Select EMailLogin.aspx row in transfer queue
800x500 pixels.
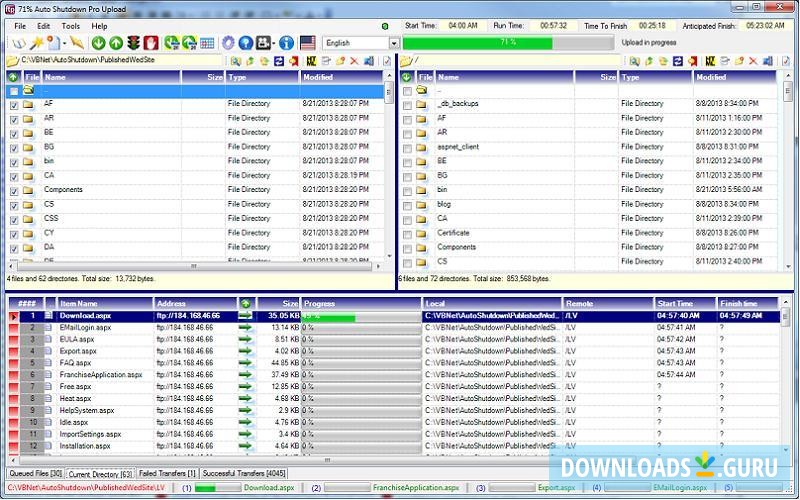394,328
